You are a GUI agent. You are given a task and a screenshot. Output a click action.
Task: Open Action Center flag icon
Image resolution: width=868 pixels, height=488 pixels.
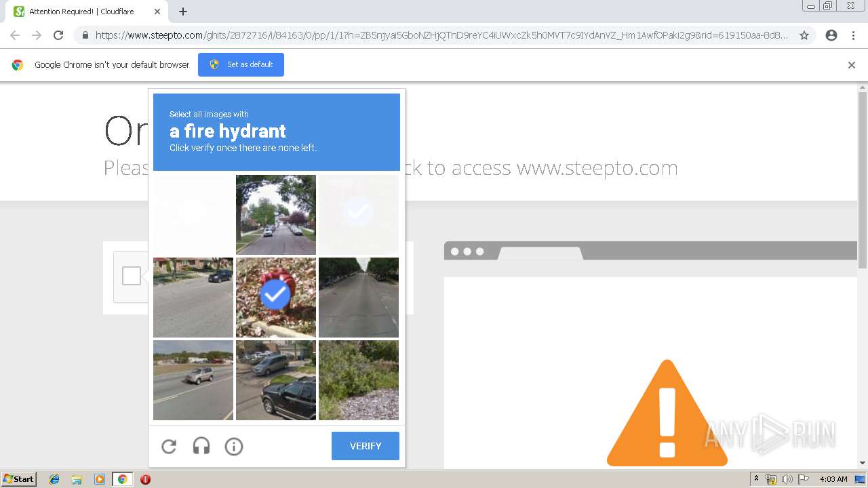tap(804, 479)
